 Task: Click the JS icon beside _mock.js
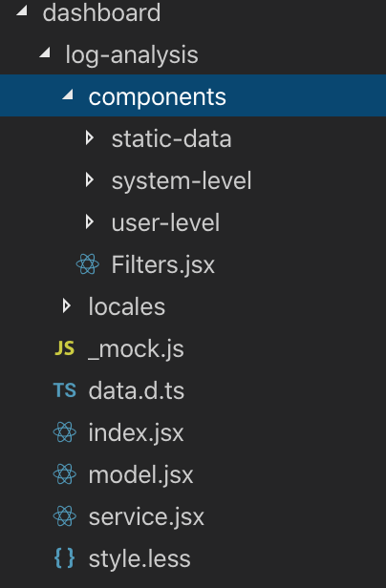pos(65,348)
